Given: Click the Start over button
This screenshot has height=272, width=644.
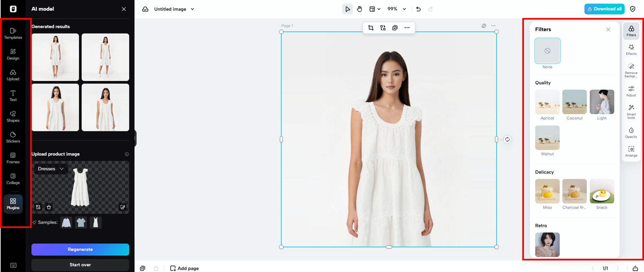Looking at the screenshot, I should (80, 265).
